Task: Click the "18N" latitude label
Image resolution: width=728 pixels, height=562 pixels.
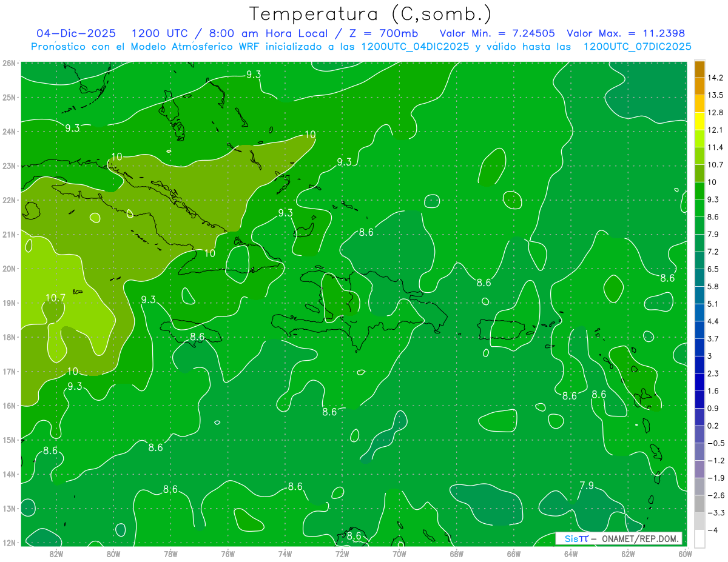Action: [8, 337]
